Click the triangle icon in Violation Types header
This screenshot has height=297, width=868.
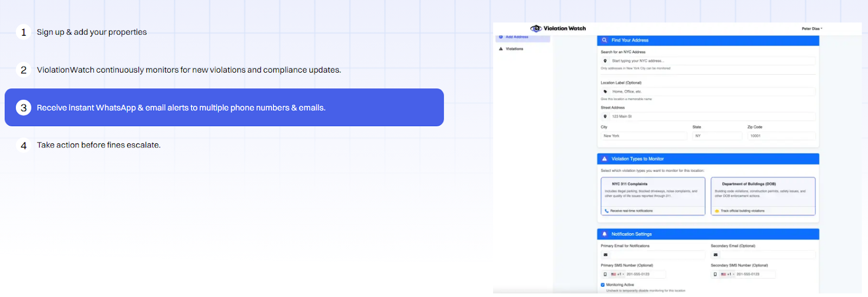[x=604, y=159]
